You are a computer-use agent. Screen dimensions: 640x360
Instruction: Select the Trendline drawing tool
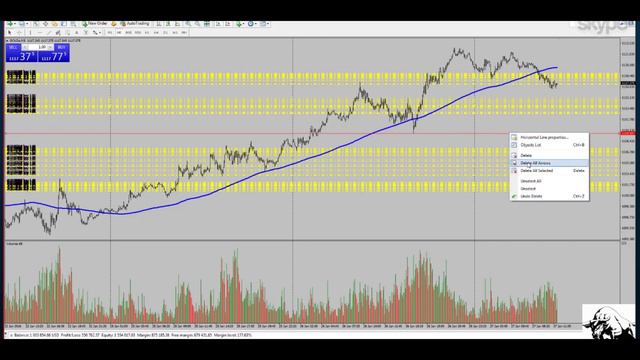coord(49,32)
